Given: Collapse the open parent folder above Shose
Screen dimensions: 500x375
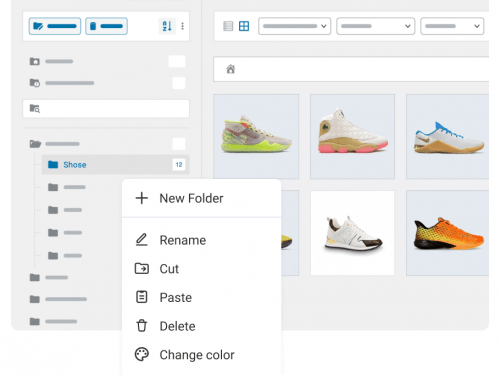Looking at the screenshot, I should coord(35,144).
